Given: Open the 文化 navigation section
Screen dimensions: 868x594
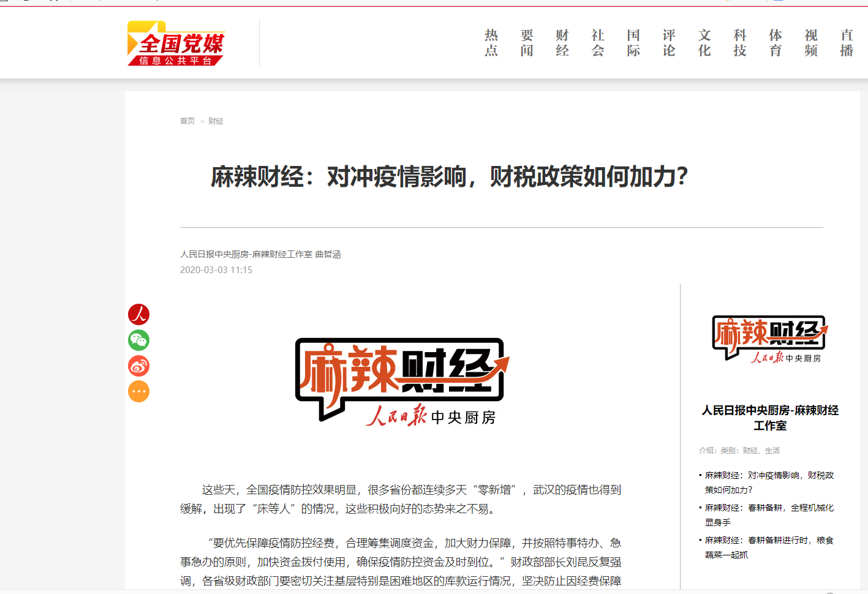Looking at the screenshot, I should pos(704,43).
